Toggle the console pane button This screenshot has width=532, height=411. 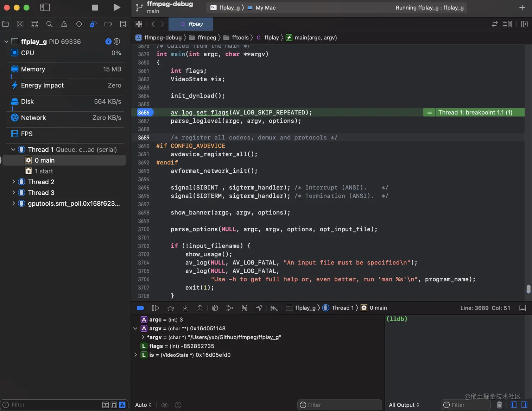(524, 405)
